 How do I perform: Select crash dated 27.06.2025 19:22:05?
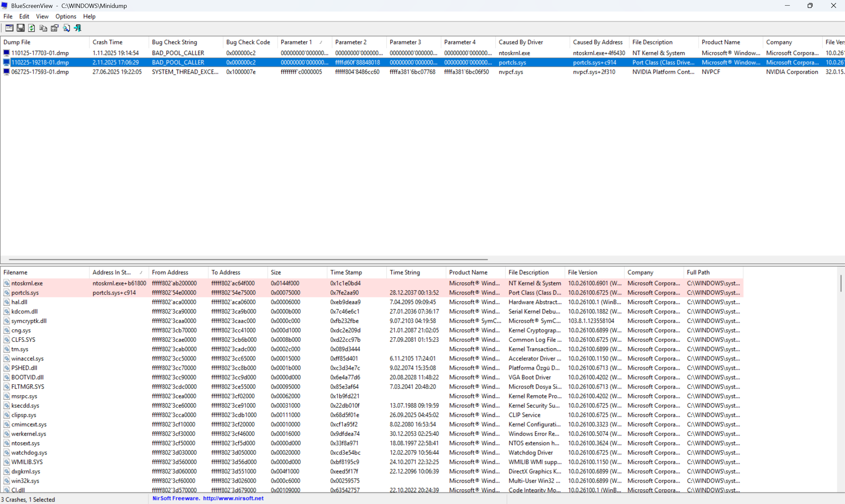(x=117, y=72)
